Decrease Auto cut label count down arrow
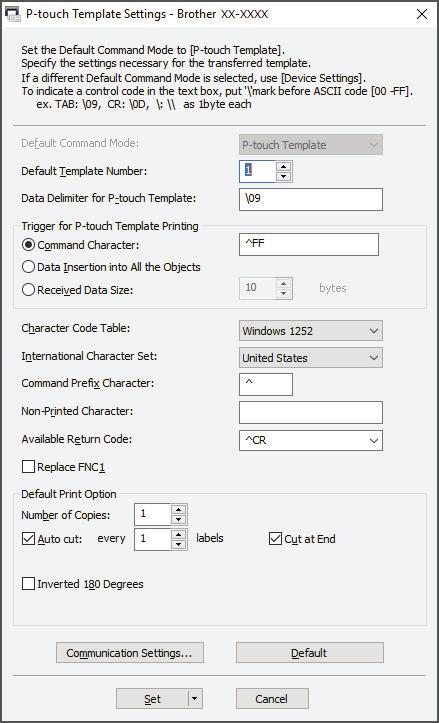Screen dimensions: 439x723 coord(179,545)
